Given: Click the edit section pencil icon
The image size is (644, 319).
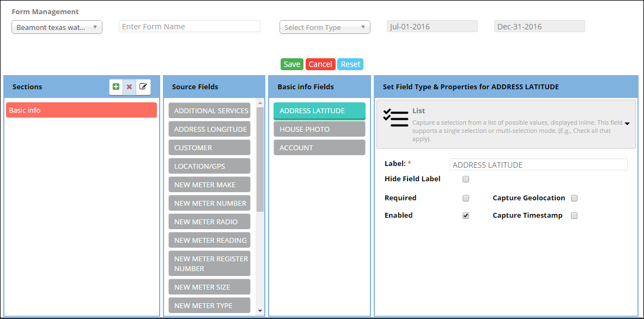Looking at the screenshot, I should (143, 87).
